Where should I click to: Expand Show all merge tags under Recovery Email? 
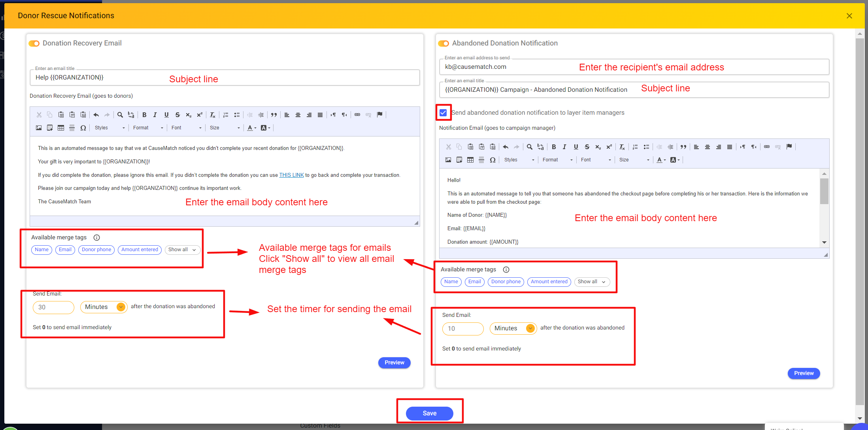[182, 250]
